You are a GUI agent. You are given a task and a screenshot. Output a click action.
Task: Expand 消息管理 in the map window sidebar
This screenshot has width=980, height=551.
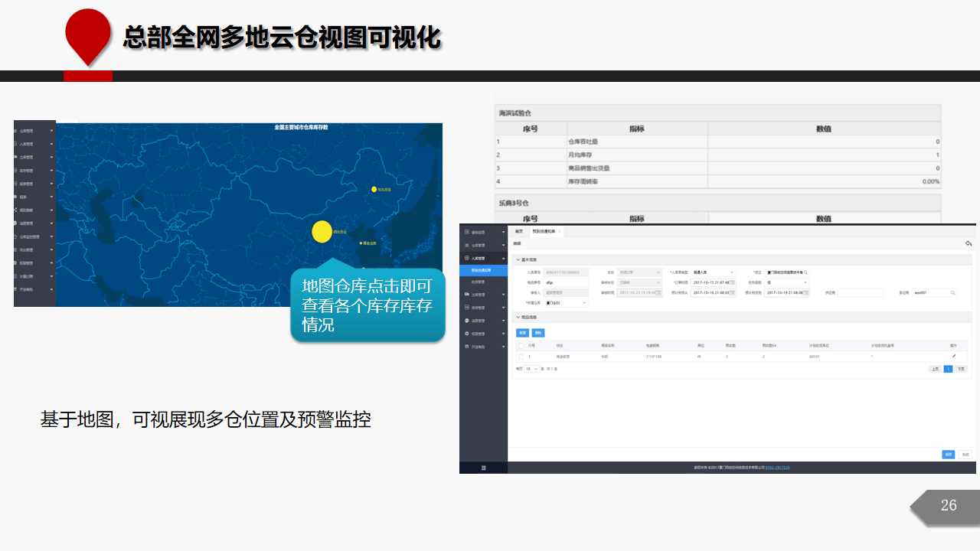(x=34, y=223)
